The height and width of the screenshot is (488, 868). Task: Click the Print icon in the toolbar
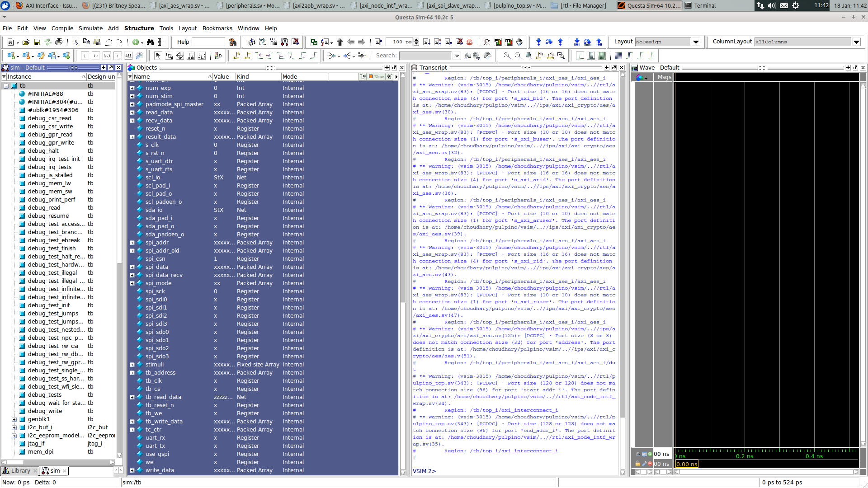click(59, 42)
